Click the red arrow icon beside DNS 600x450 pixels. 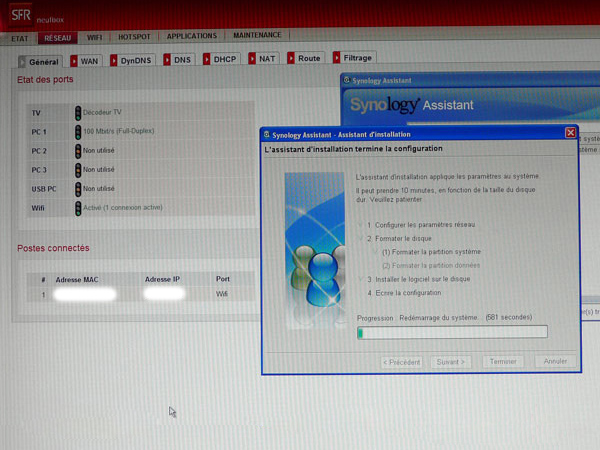pos(167,60)
